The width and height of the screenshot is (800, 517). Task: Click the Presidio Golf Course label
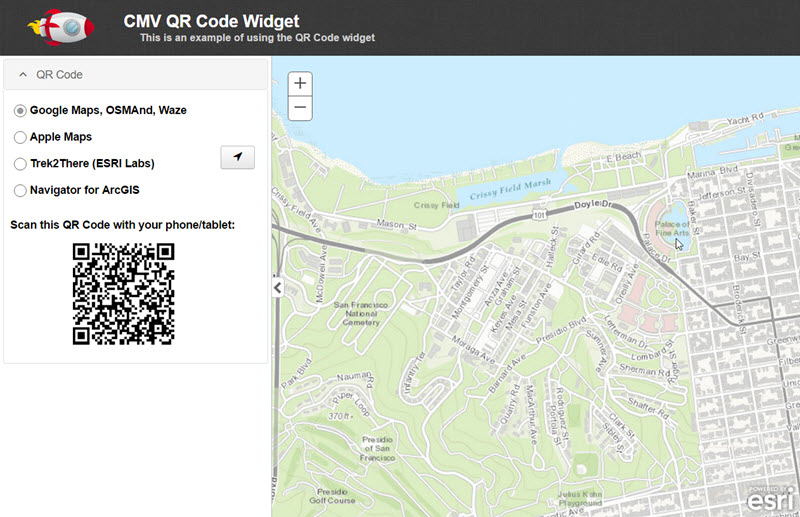pos(332,496)
